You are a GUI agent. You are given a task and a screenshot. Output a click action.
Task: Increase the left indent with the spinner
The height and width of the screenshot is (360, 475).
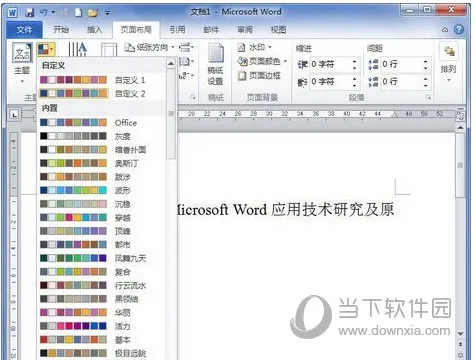click(x=354, y=61)
